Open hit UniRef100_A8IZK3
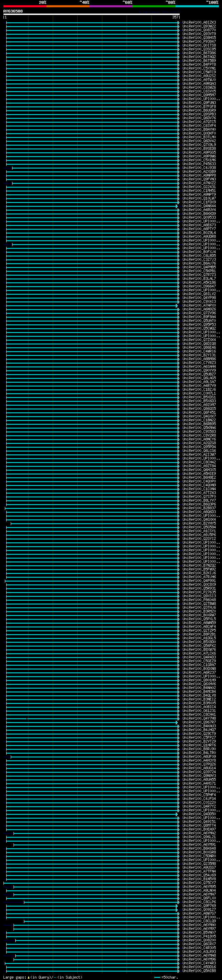The image size is (222, 980). click(x=199, y=23)
